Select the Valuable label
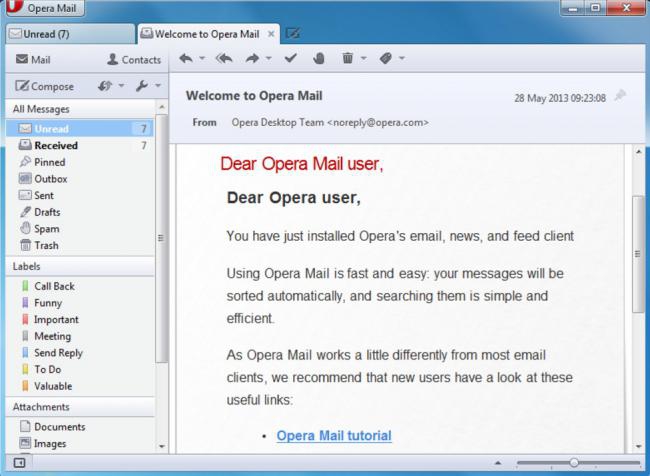The image size is (650, 476). click(80, 386)
